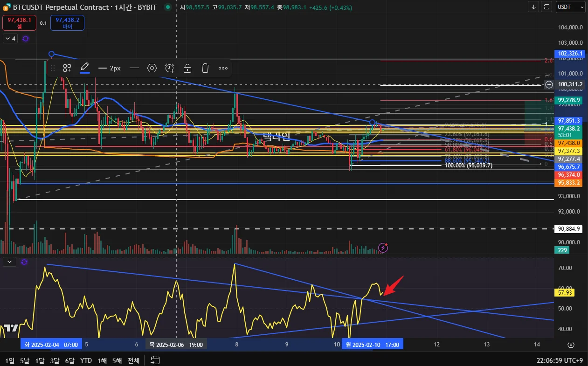Click the 0.1 quantity field between sell and buy

[43, 23]
